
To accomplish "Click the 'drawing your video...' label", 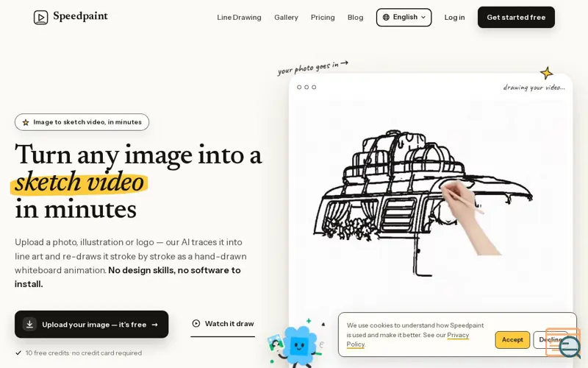I will tap(534, 88).
